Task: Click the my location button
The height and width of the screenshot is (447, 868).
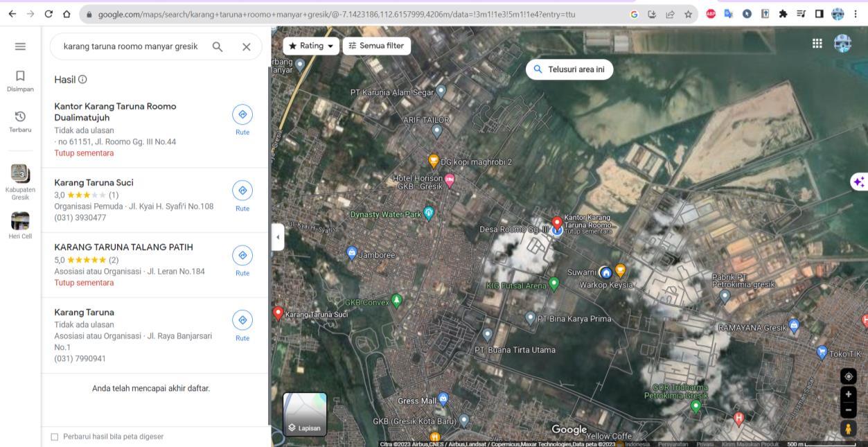Action: [848, 376]
